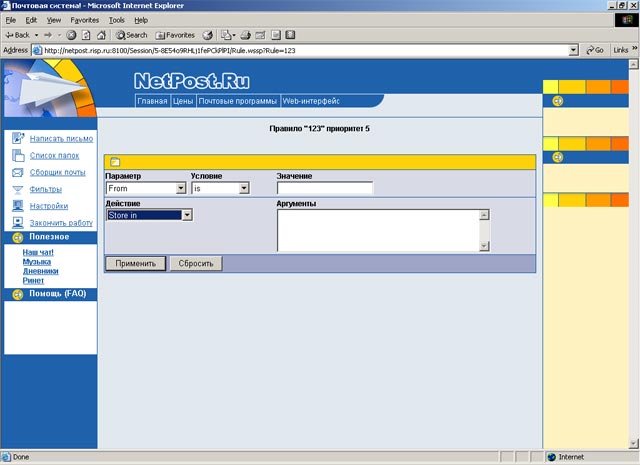The image size is (640, 465).
Task: Open the address bar dropdown arrow
Action: [573, 50]
